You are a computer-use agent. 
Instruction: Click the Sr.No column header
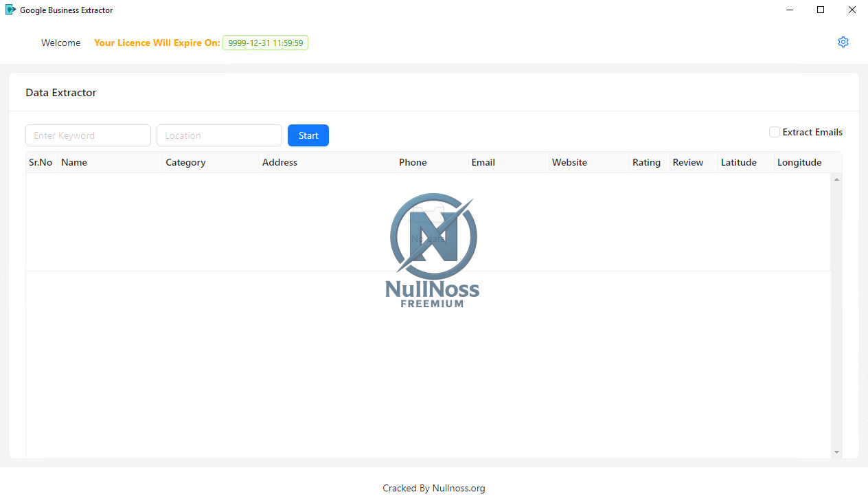point(41,162)
